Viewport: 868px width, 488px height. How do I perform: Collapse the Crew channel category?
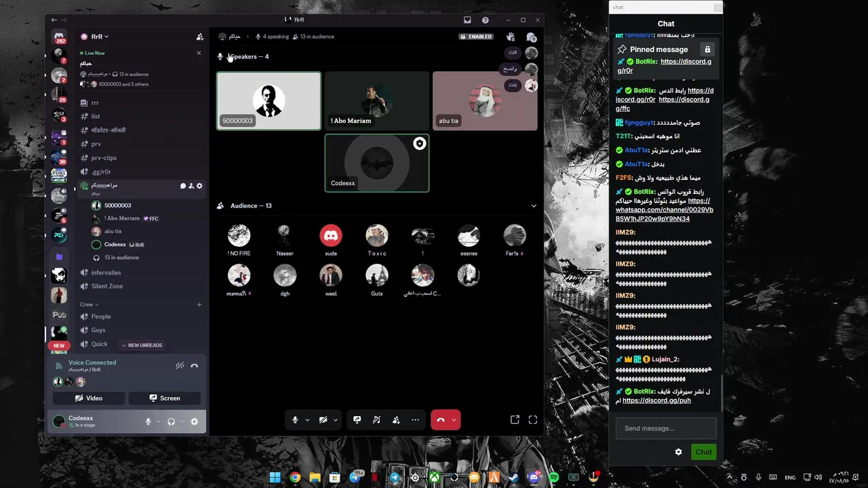pos(89,304)
